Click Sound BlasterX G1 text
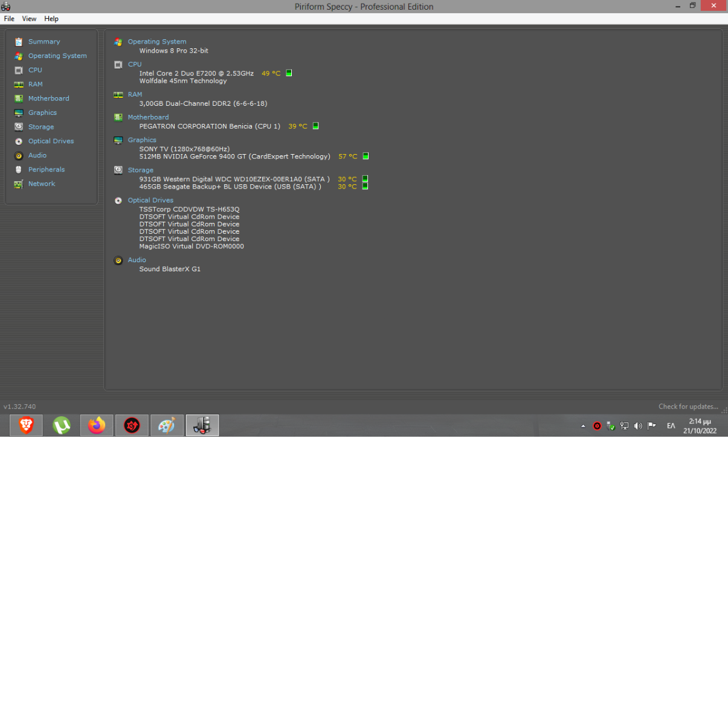 pyautogui.click(x=170, y=269)
